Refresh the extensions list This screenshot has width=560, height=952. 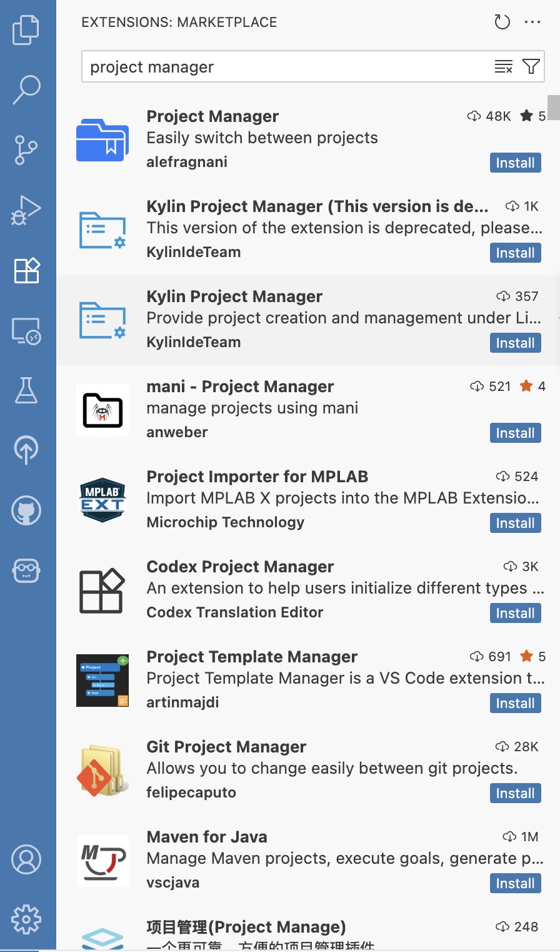click(x=501, y=22)
